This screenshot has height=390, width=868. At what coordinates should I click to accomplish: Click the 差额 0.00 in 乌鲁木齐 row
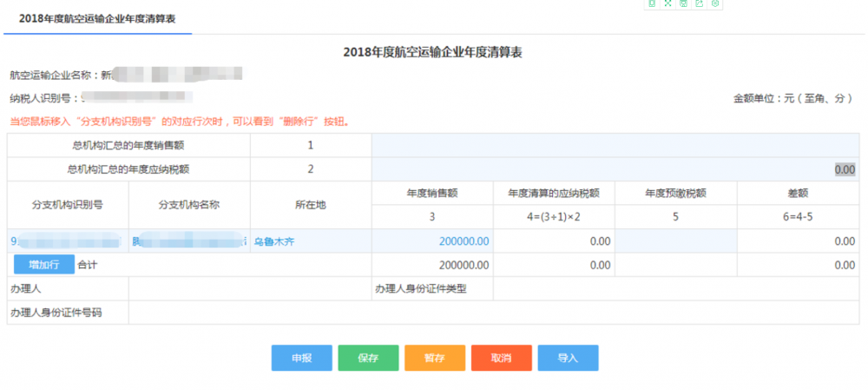[x=845, y=241]
